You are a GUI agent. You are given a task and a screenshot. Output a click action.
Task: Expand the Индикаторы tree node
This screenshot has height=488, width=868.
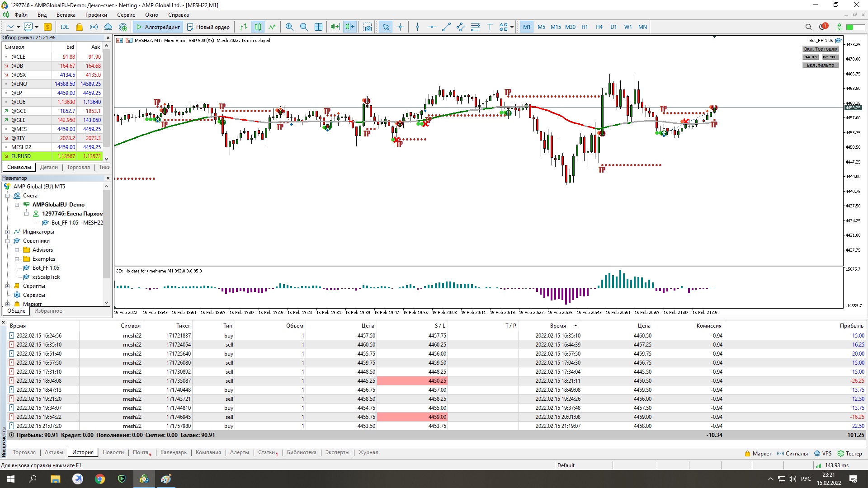point(8,232)
